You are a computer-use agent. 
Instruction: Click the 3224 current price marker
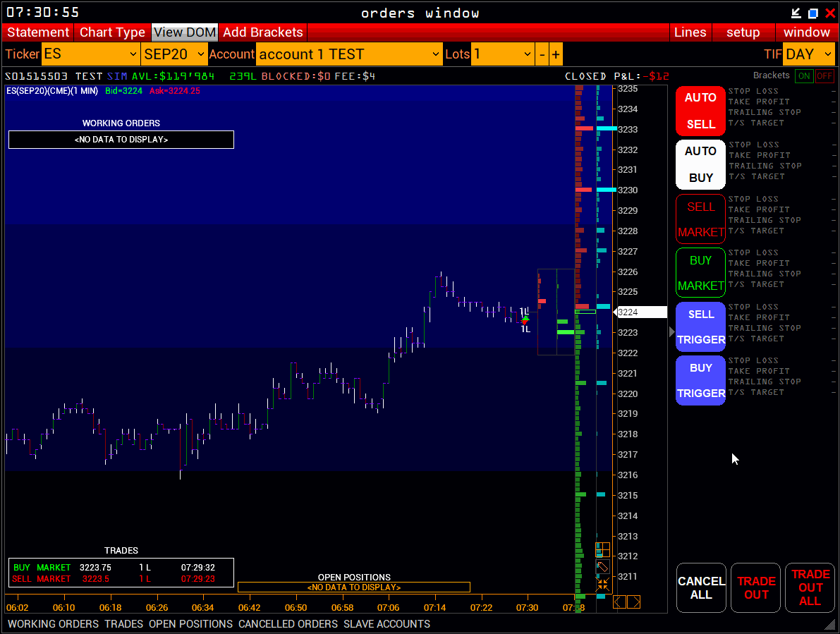click(x=641, y=312)
